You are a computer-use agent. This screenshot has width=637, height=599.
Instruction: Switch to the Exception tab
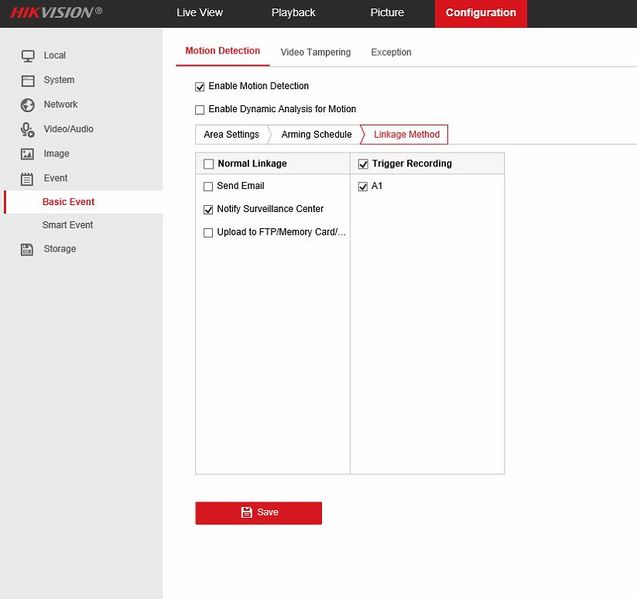pos(391,52)
